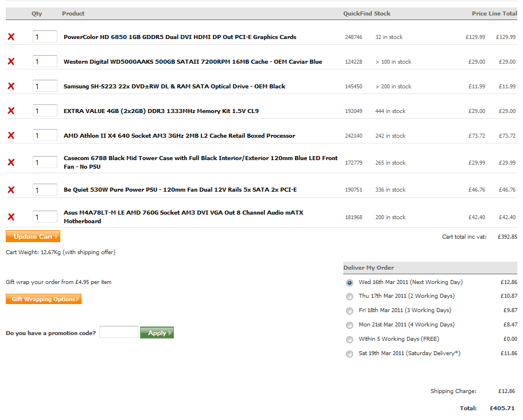Edit quantity field for PowerColor graphics card
523x420 pixels.
[x=45, y=37]
